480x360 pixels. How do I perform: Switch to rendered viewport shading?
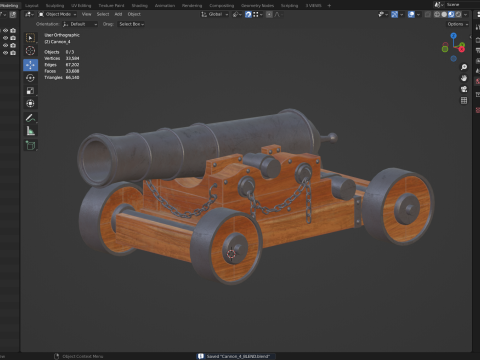coord(458,14)
